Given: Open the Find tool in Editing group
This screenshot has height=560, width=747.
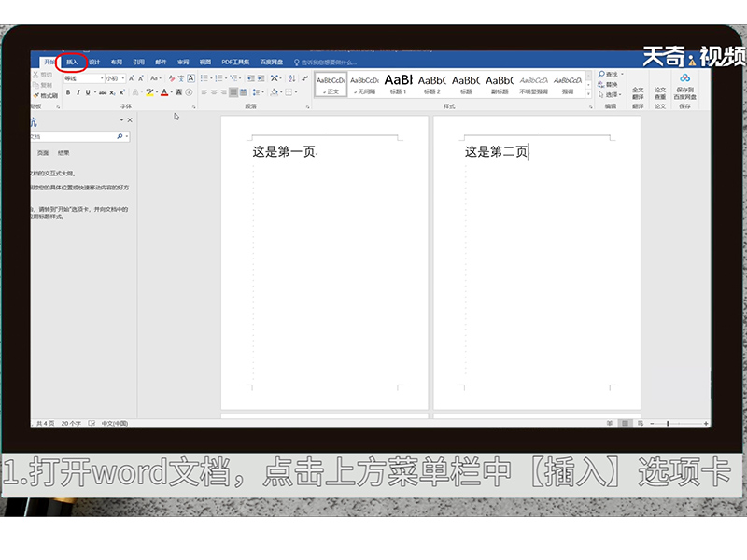Looking at the screenshot, I should pos(606,74).
